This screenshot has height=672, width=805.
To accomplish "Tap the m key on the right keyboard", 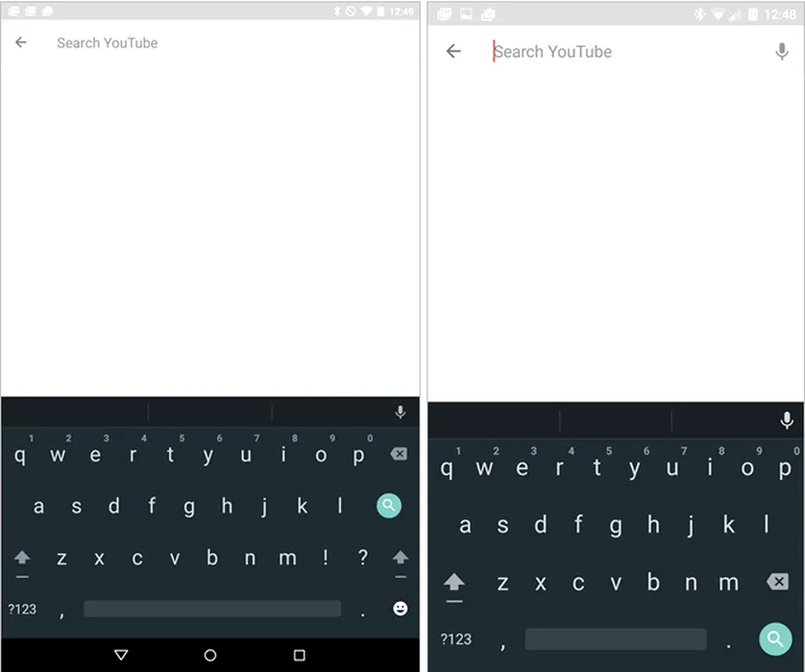I will click(x=728, y=584).
